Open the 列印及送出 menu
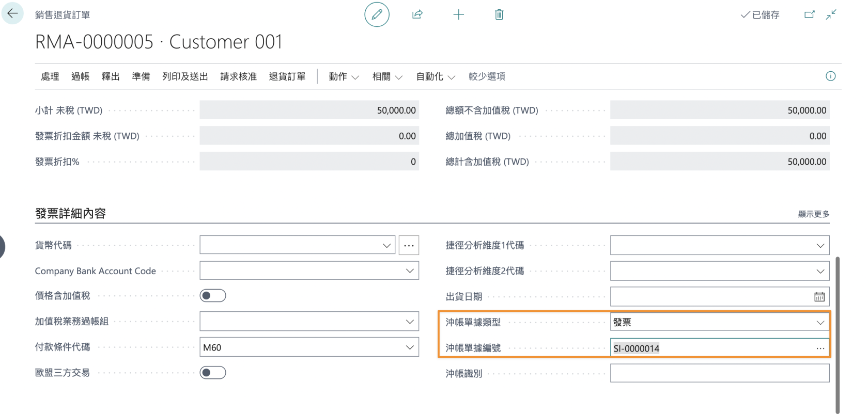This screenshot has height=414, width=868. [185, 76]
